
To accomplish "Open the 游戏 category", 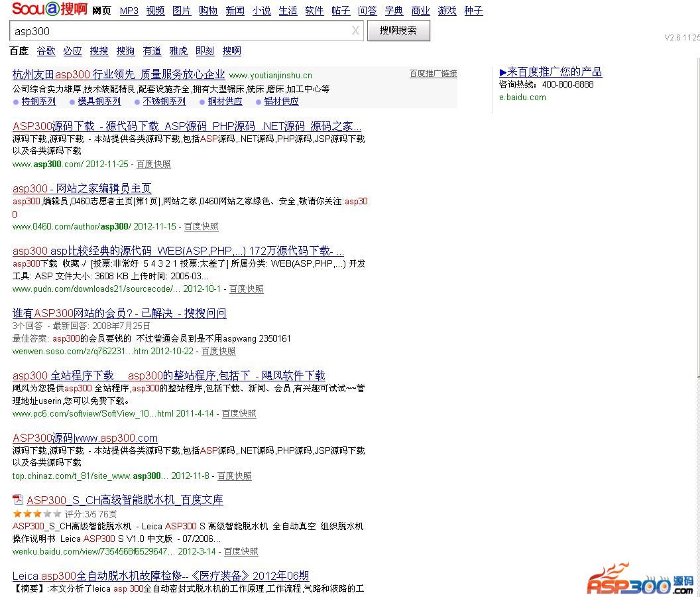I will [x=447, y=11].
